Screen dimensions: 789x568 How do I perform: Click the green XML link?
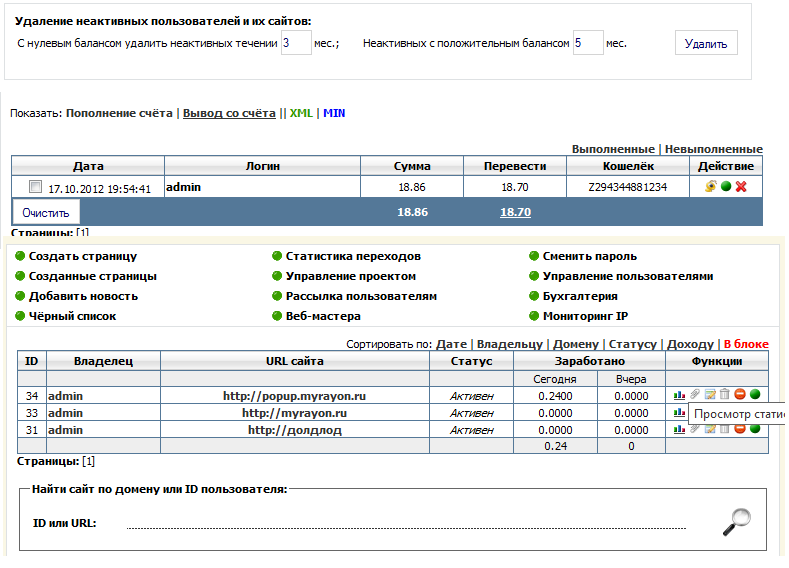click(x=301, y=113)
